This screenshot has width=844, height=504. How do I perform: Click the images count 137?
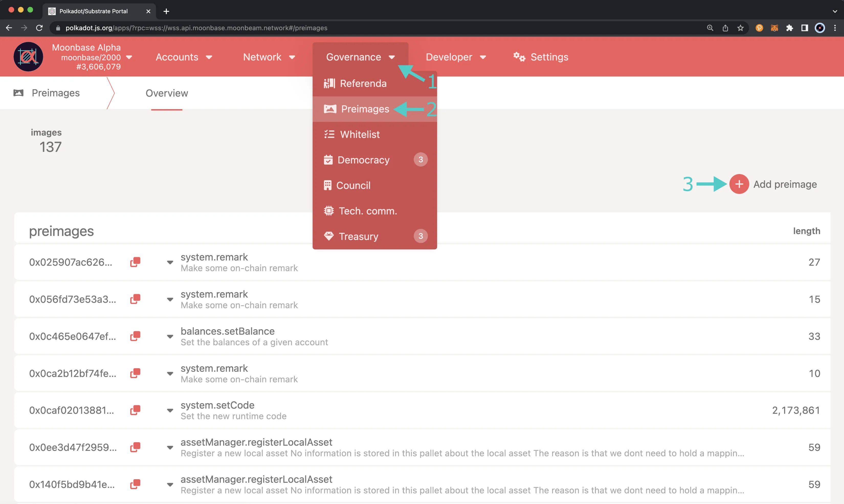pos(51,147)
